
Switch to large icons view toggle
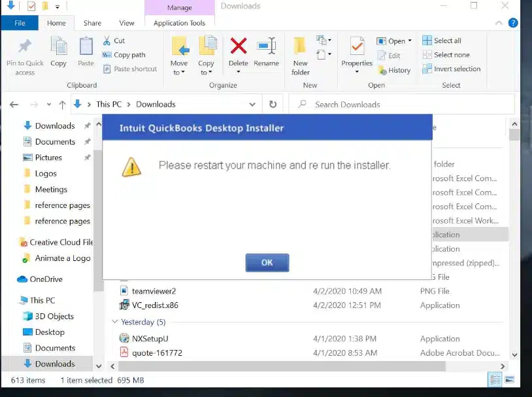pos(509,380)
